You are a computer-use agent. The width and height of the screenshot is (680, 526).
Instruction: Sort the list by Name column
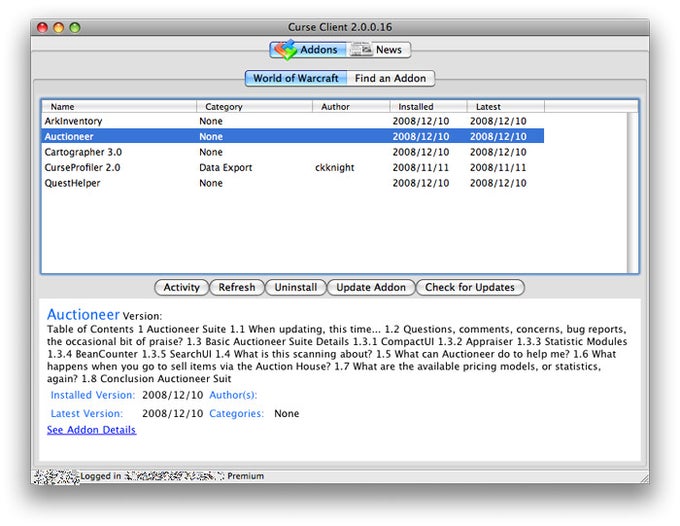tap(119, 106)
